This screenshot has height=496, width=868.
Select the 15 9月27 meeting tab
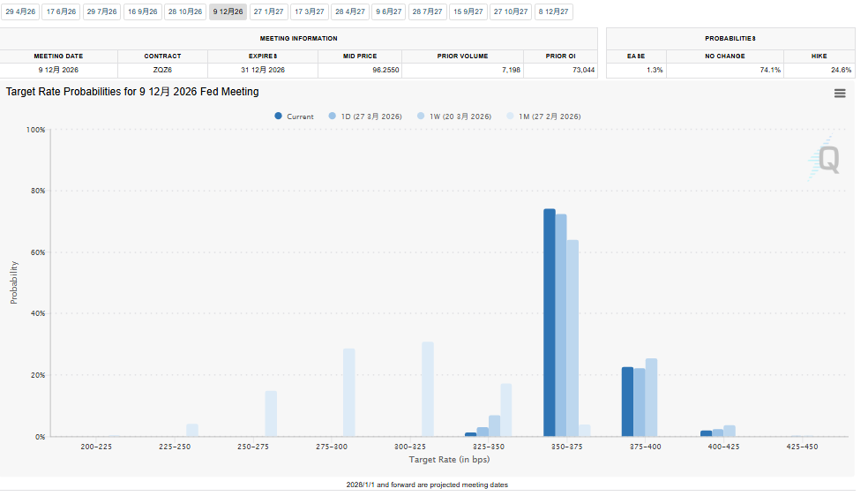(467, 11)
